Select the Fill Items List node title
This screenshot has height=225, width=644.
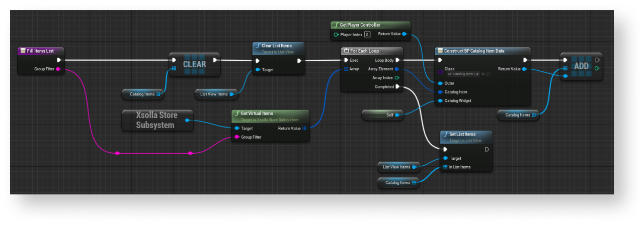pos(41,51)
